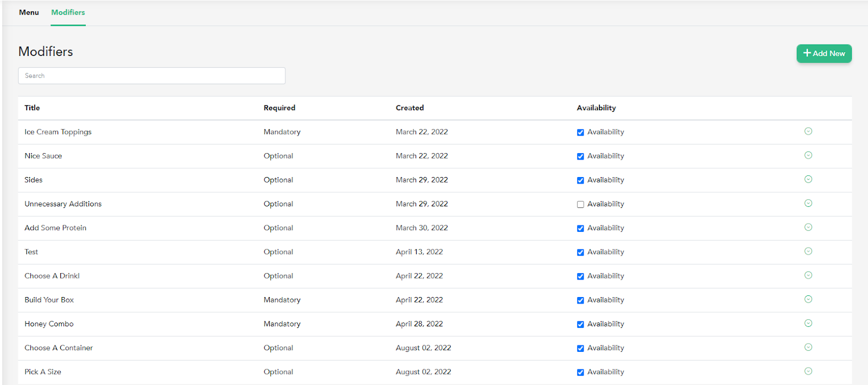Open the Choose A Container row chevron
868x385 pixels.
pos(808,347)
